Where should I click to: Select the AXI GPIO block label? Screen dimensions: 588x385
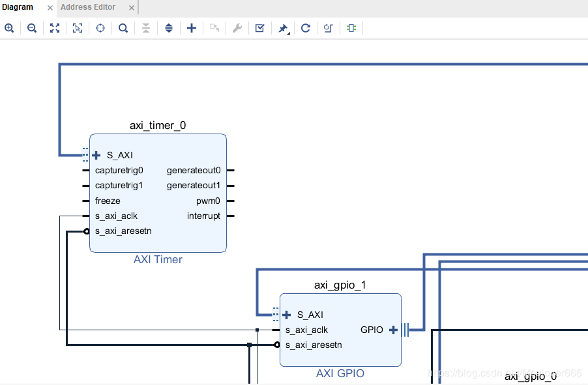point(340,373)
